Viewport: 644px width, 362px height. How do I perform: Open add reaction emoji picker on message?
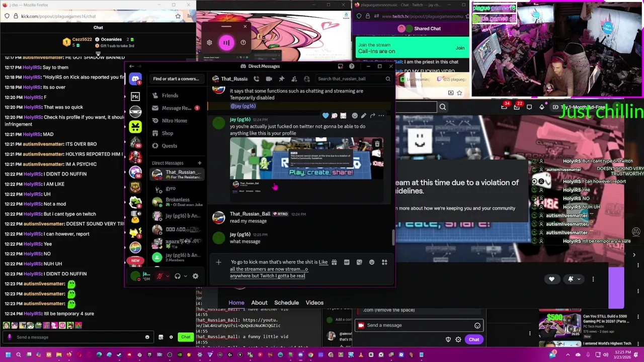click(x=355, y=116)
